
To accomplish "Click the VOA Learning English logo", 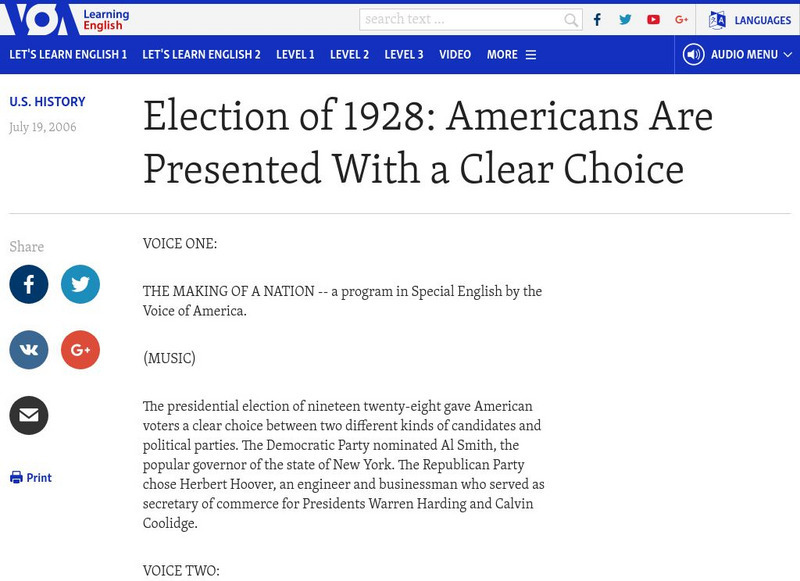I will [x=69, y=18].
